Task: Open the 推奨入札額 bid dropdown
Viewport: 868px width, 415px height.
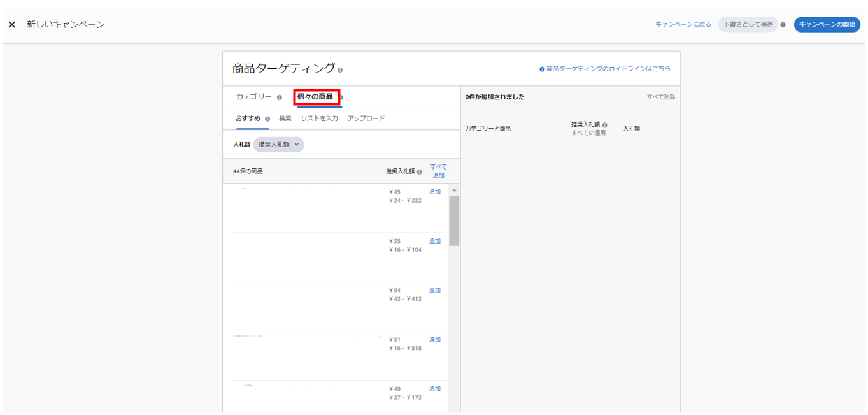Action: pos(279,145)
